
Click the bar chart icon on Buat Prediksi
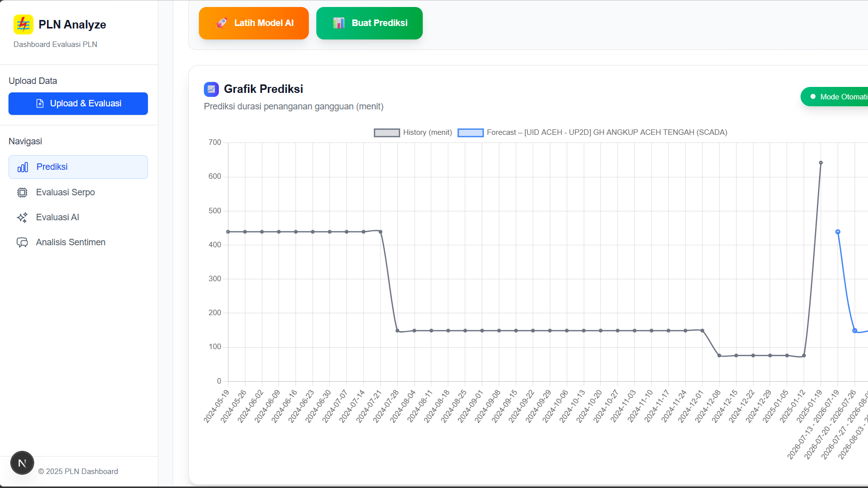point(339,23)
